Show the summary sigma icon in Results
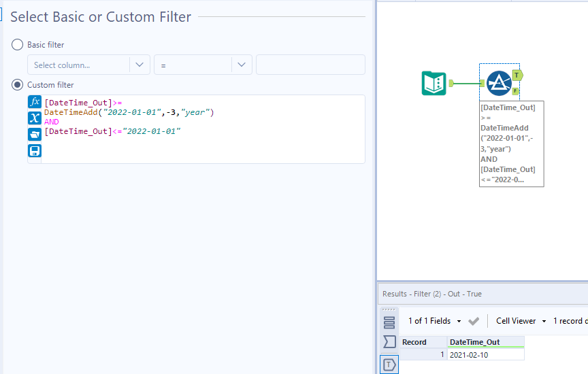The width and height of the screenshot is (588, 374). (389, 342)
